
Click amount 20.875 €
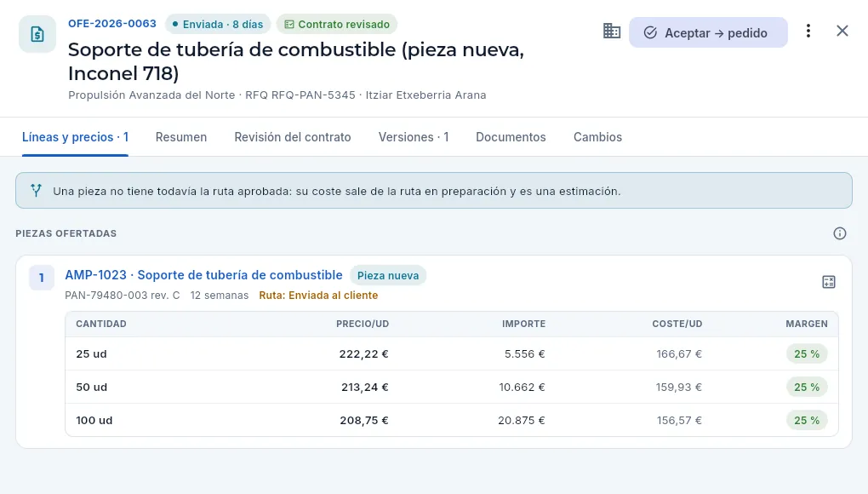(522, 421)
